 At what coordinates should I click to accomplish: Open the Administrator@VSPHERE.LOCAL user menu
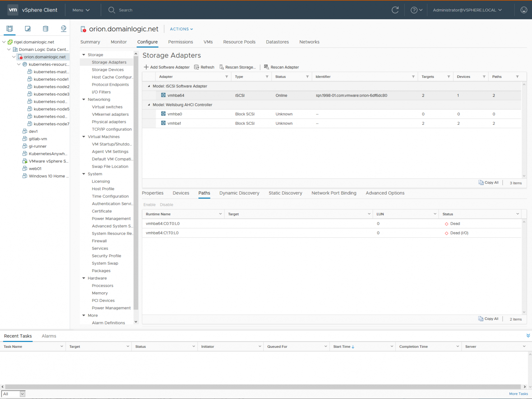point(467,10)
